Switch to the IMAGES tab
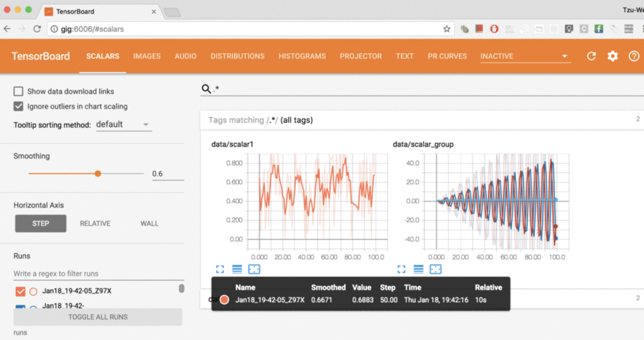This screenshot has height=340, width=644. point(147,56)
